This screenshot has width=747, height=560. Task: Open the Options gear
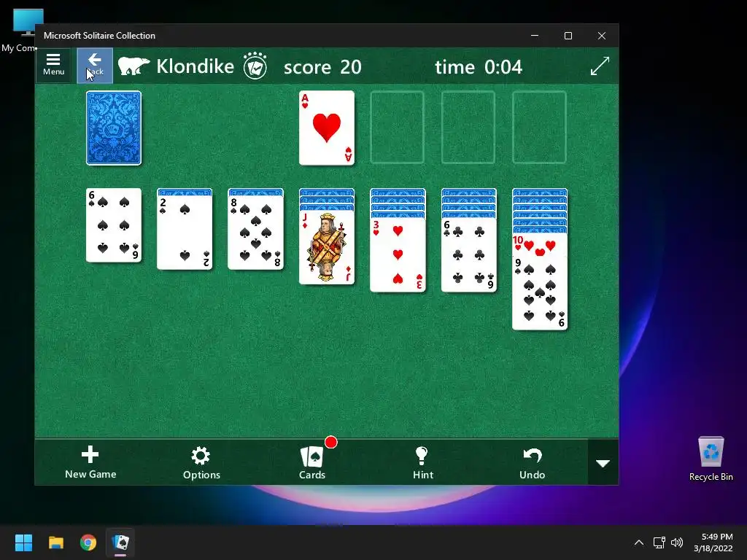201,462
